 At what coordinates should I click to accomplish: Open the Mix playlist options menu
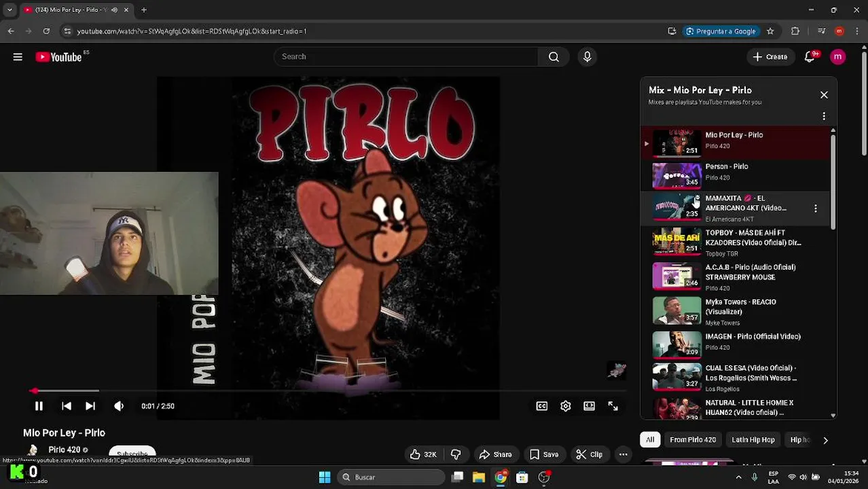tap(824, 116)
